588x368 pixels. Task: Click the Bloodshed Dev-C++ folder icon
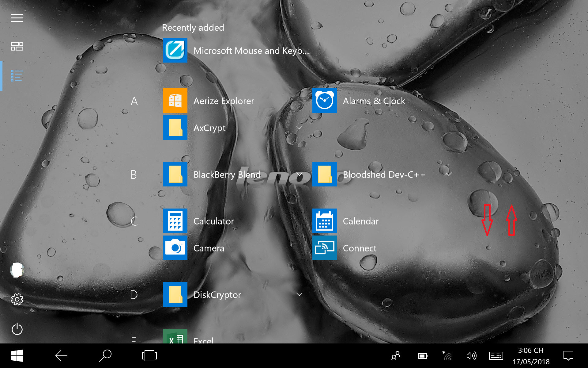click(325, 174)
